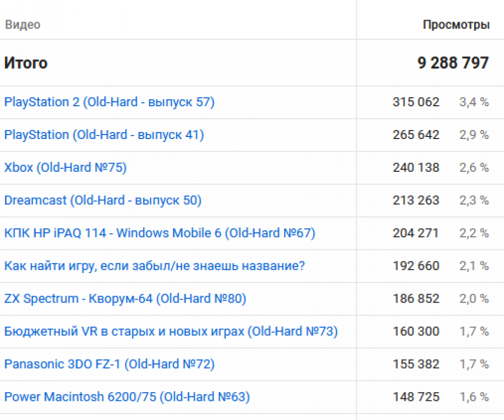Image resolution: width=504 pixels, height=420 pixels.
Task: Click the Видео column header
Action: click(x=23, y=25)
